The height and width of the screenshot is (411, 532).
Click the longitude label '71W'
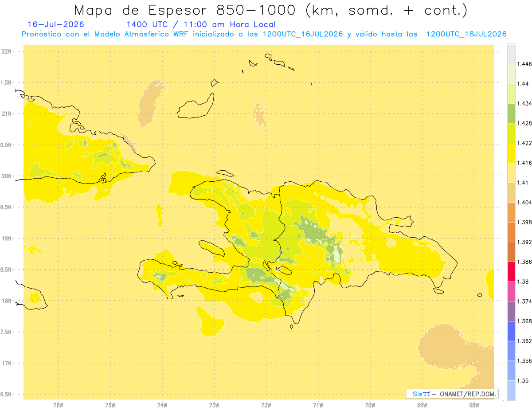pyautogui.click(x=318, y=405)
